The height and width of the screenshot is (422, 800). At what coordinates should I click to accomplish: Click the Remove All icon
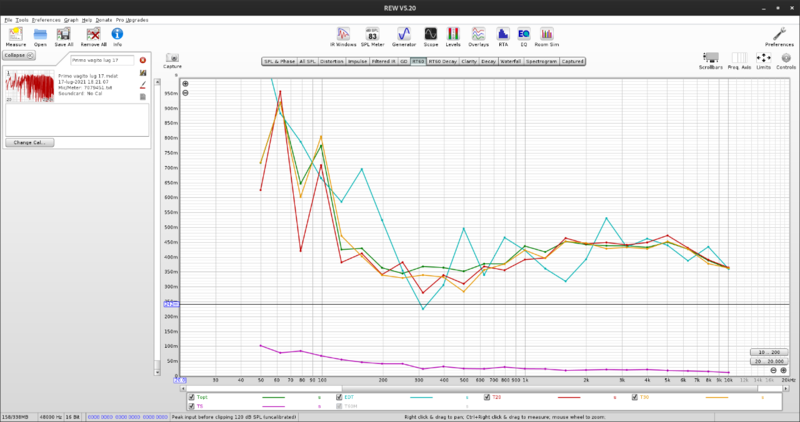92,36
